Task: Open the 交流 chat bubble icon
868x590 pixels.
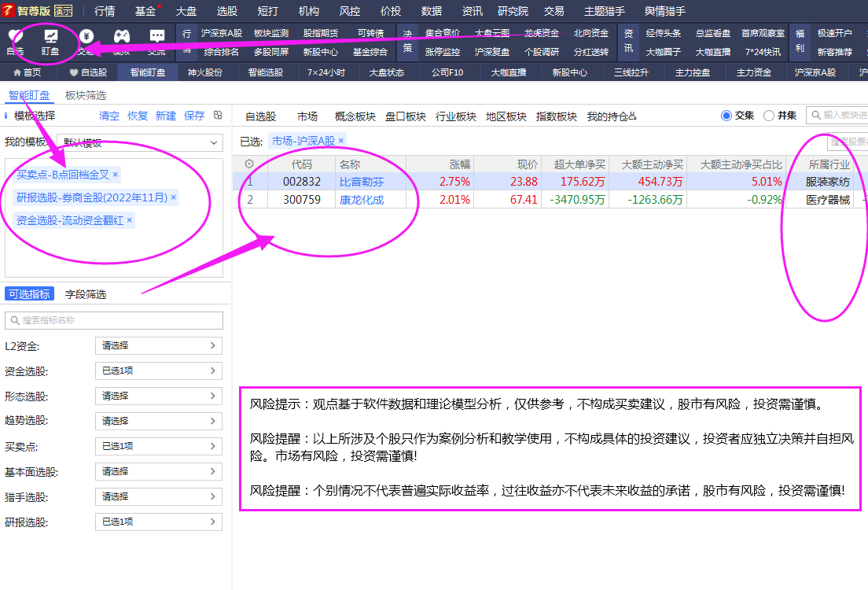Action: pos(157,36)
